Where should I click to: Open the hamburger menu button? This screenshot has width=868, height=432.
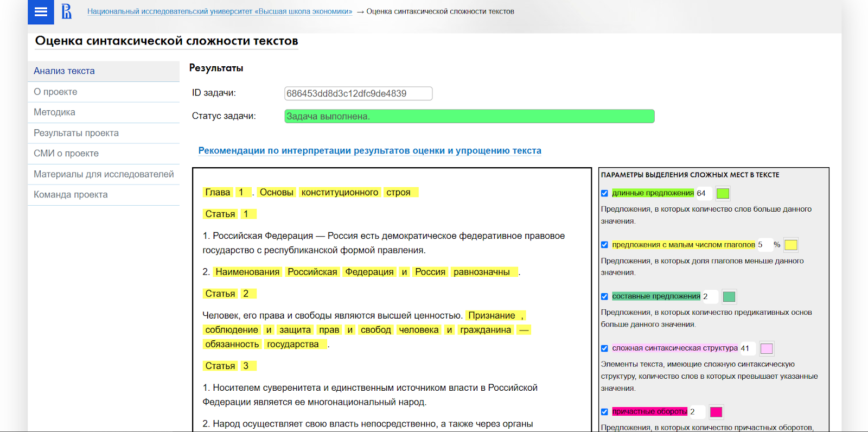point(41,12)
